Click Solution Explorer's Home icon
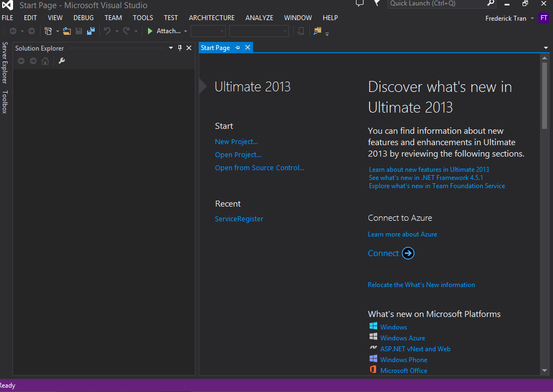 click(x=45, y=61)
